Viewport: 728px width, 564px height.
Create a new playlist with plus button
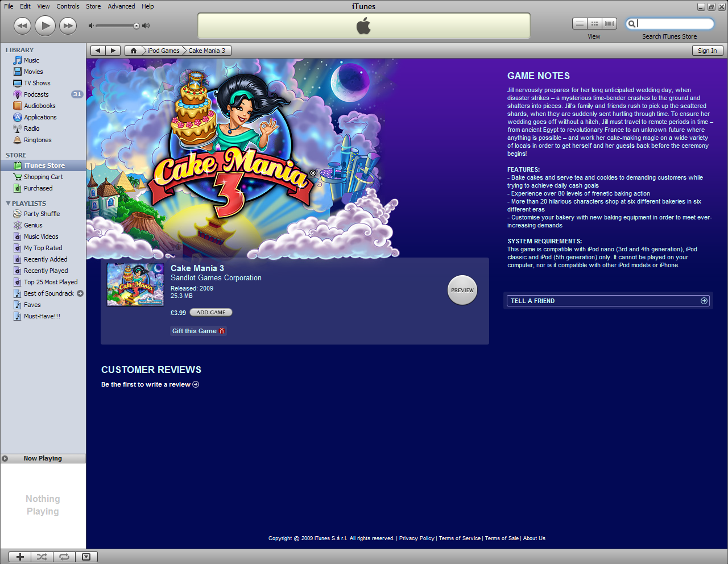point(20,557)
